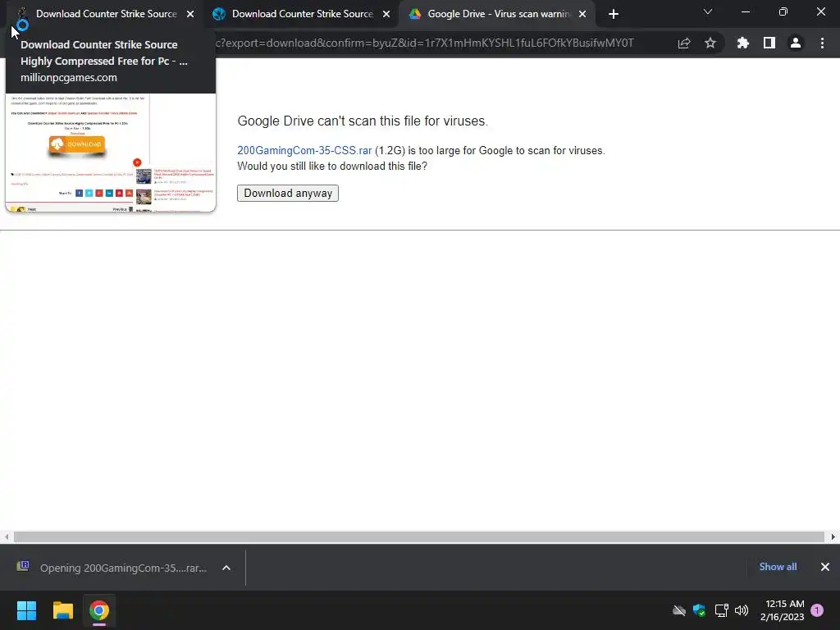The image size is (840, 630).
Task: Click the scroll left arrow
Action: [x=7, y=536]
